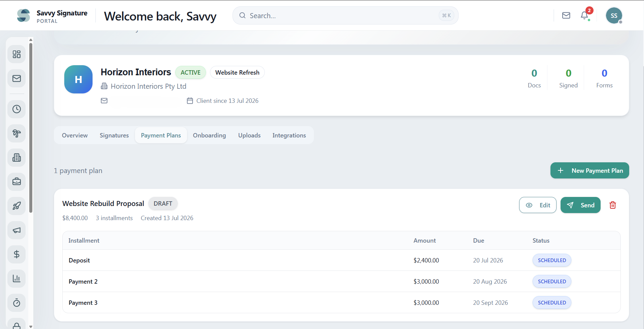Image resolution: width=644 pixels, height=329 pixels.
Task: Switch to the Onboarding tab
Action: click(209, 135)
